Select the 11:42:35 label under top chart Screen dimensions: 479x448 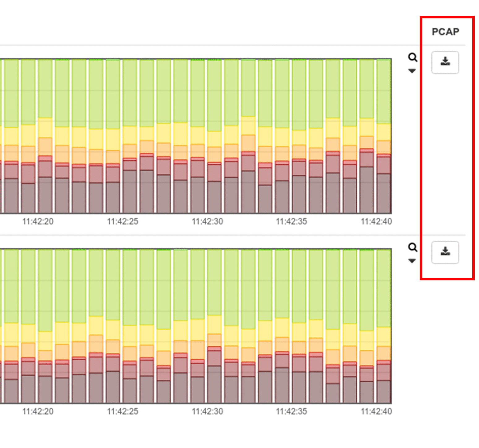tap(291, 222)
